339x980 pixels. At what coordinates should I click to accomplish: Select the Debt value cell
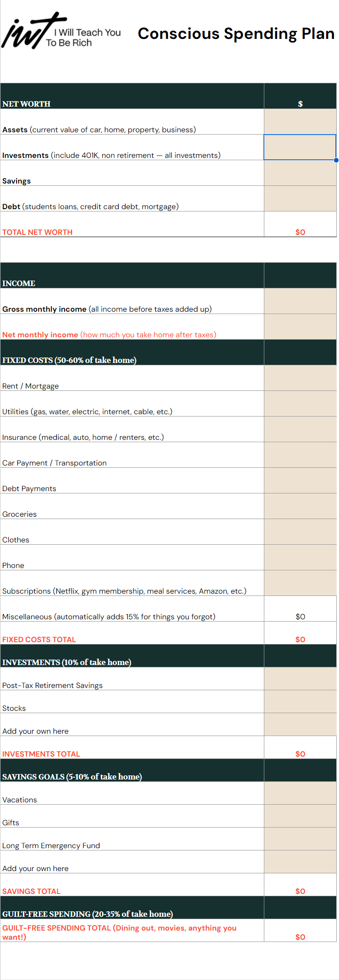300,199
